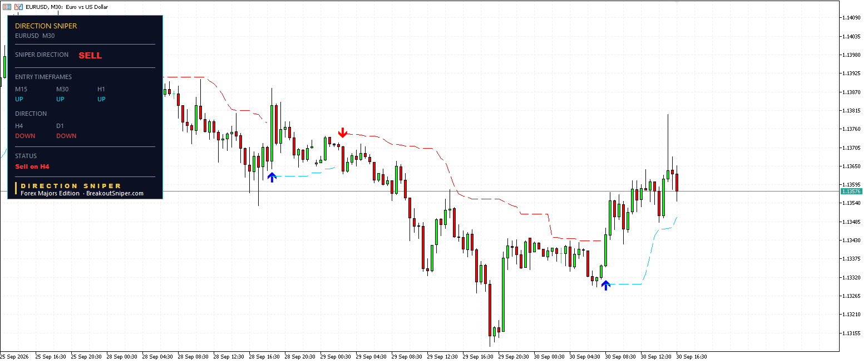Open the Depth of Market icon
Screen dimensions: 868x363
coord(7,7)
